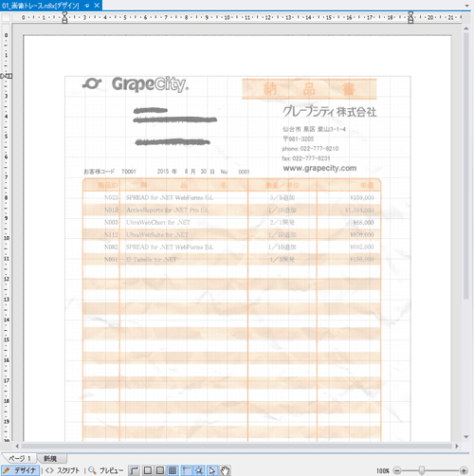Select the グレープシティ株式会社 company name text

[x=330, y=112]
